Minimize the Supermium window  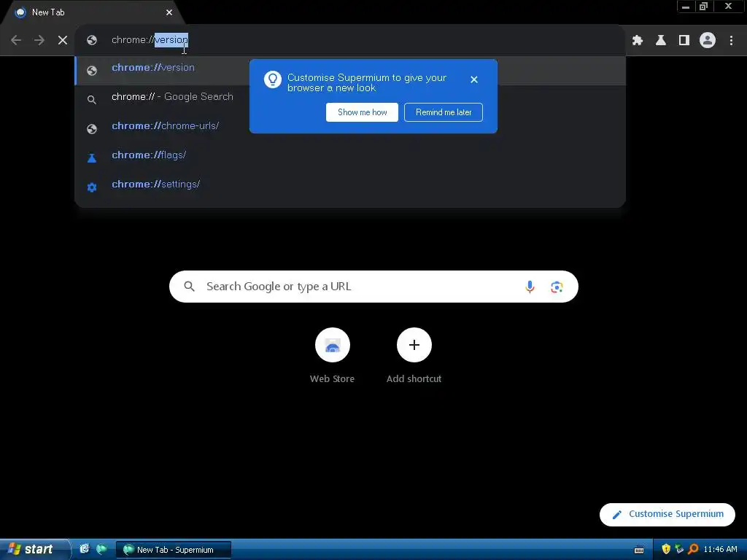(x=686, y=7)
